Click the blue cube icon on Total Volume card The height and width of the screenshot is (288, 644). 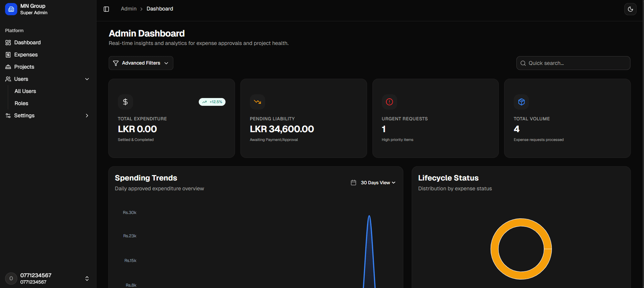pyautogui.click(x=521, y=102)
